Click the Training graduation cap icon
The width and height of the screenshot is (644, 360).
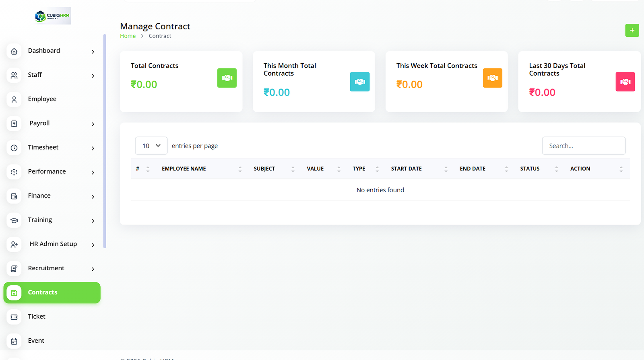click(x=14, y=220)
